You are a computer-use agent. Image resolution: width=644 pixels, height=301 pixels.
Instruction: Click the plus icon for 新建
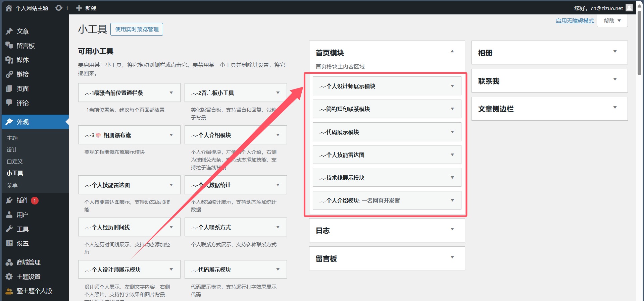point(79,8)
